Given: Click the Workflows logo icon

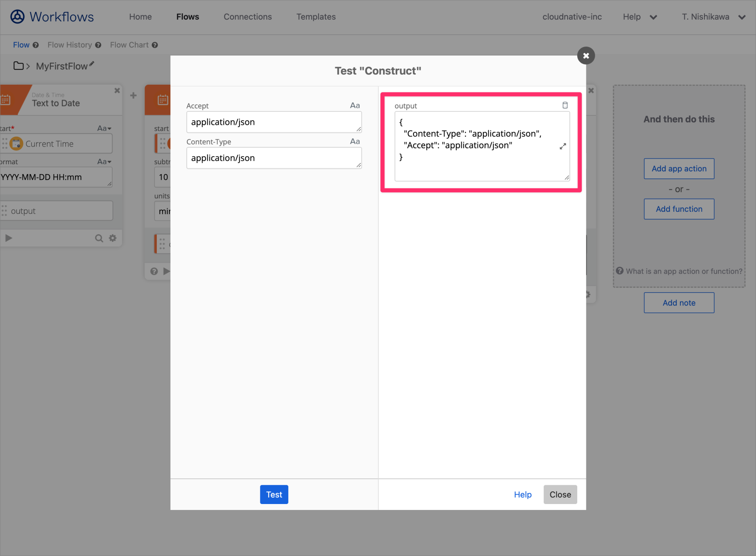Looking at the screenshot, I should 17,17.
